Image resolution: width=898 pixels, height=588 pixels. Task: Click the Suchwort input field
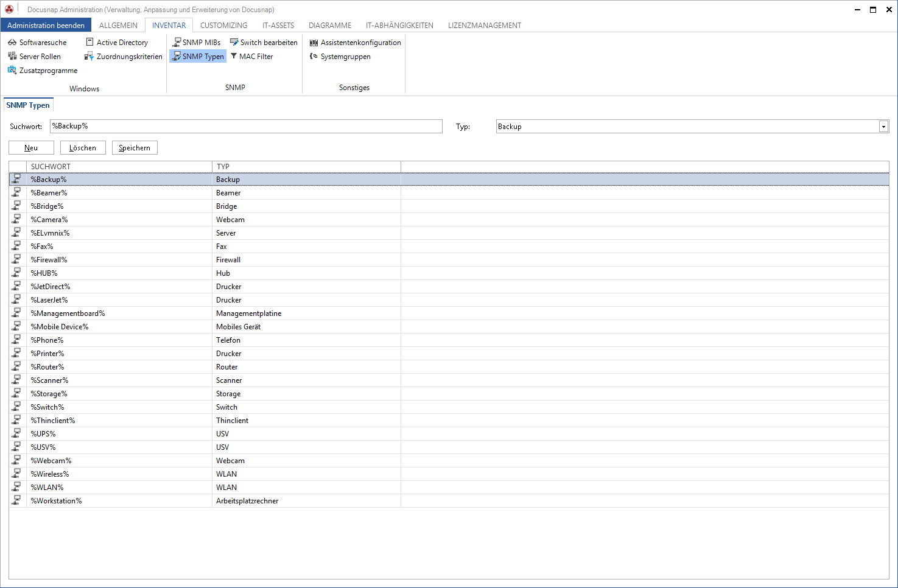tap(246, 126)
